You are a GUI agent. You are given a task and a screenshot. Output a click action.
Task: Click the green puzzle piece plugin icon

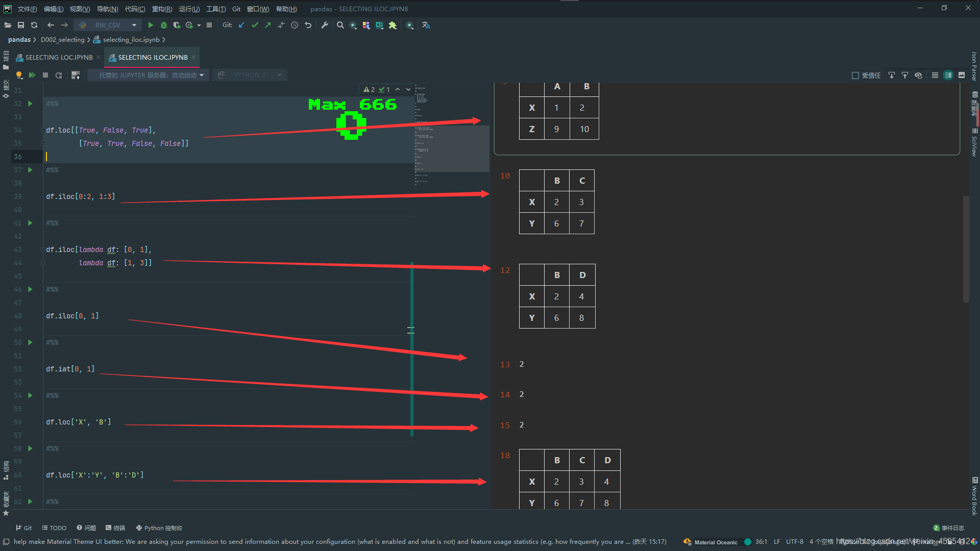coord(393,25)
